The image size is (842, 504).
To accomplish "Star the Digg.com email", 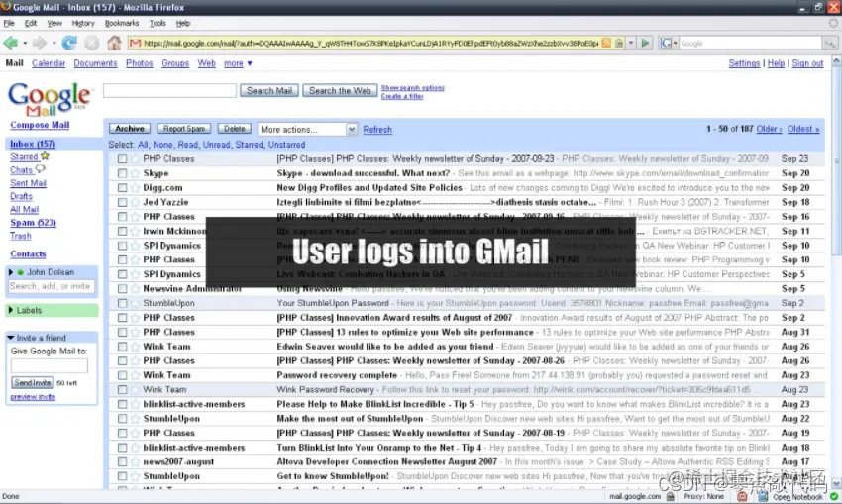I will (135, 188).
